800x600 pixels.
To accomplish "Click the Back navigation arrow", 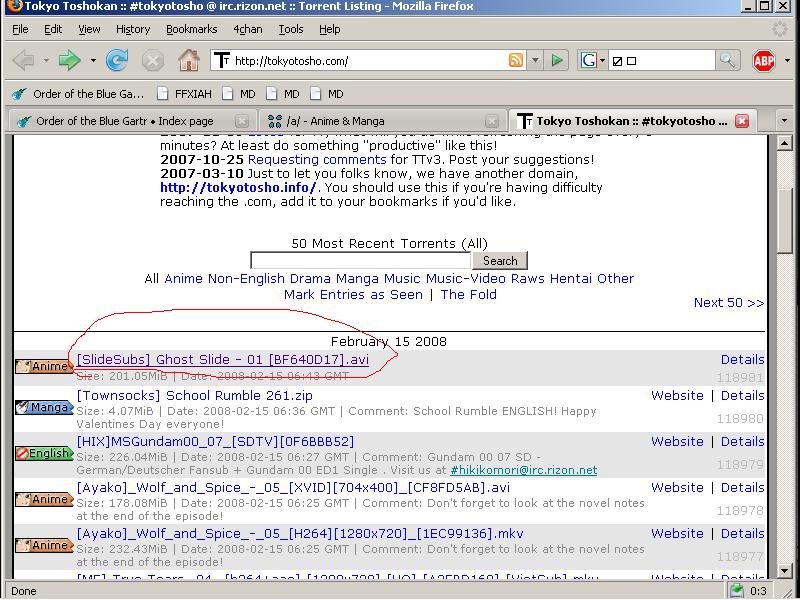I will coord(23,61).
